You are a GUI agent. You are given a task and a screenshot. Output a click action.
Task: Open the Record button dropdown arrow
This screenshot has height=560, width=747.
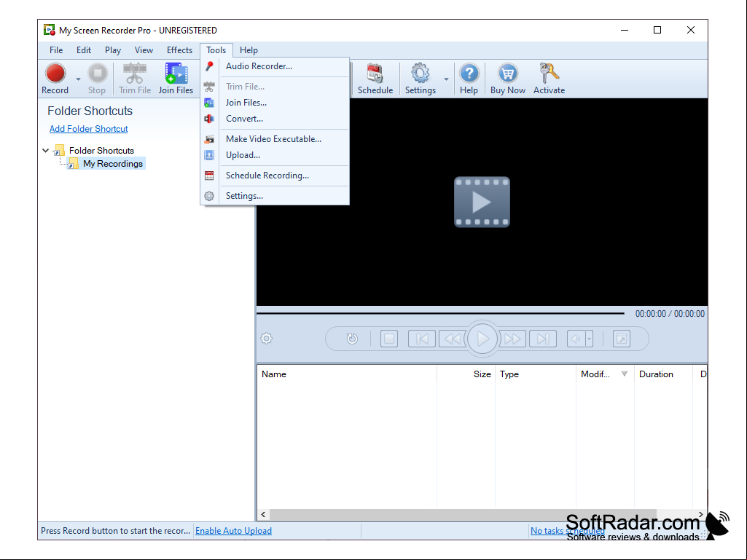tap(78, 79)
